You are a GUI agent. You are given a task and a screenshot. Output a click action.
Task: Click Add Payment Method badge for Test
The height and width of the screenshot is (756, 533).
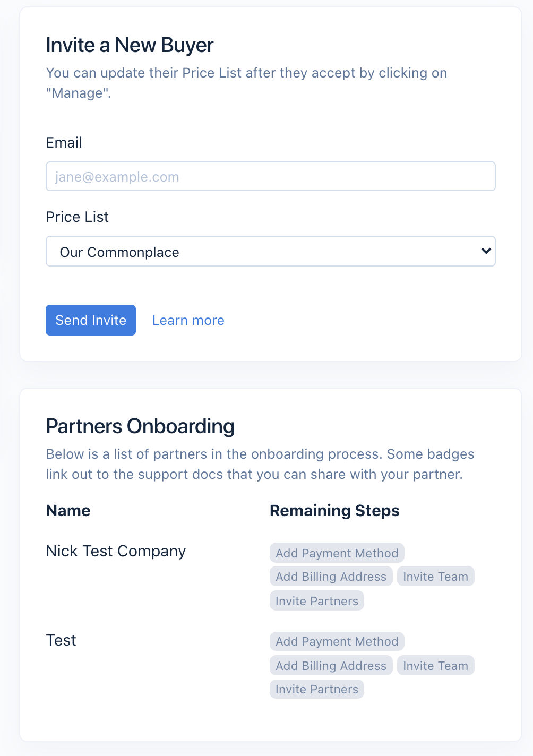click(337, 641)
